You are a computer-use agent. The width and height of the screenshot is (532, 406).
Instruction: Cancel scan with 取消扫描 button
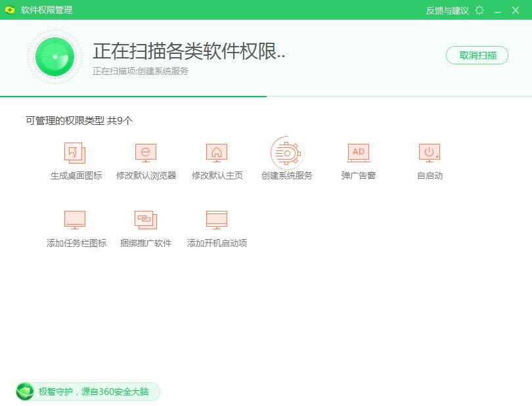pyautogui.click(x=477, y=55)
